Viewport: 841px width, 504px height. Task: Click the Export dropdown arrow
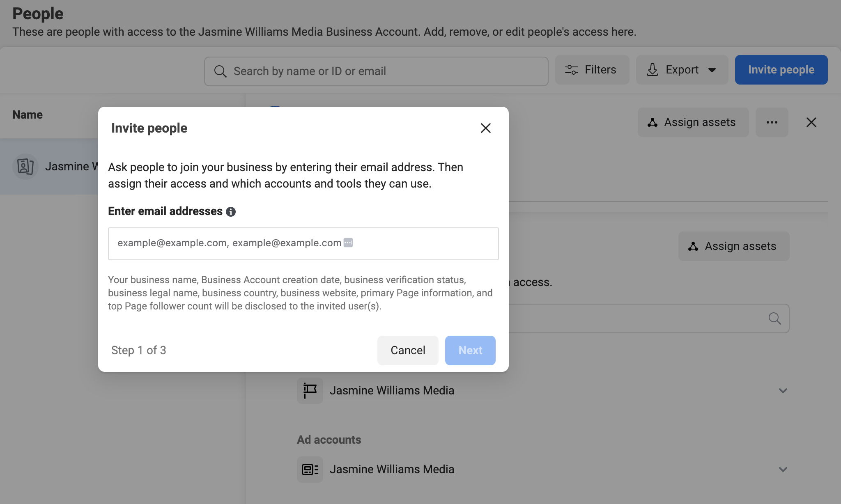(x=715, y=69)
